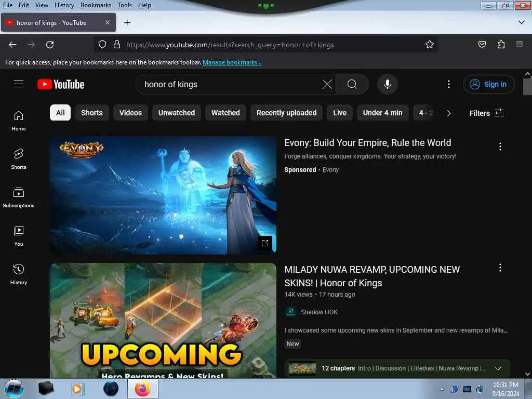Click the Shadow HOK channel avatar

[x=291, y=312]
